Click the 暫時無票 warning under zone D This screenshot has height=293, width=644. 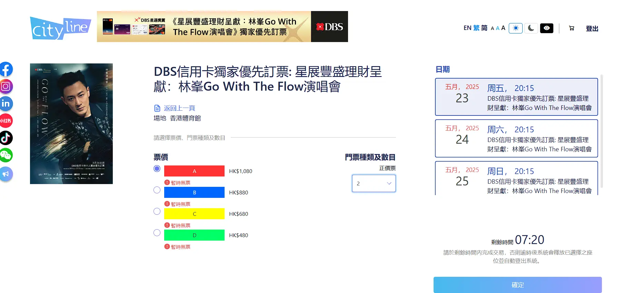[178, 247]
